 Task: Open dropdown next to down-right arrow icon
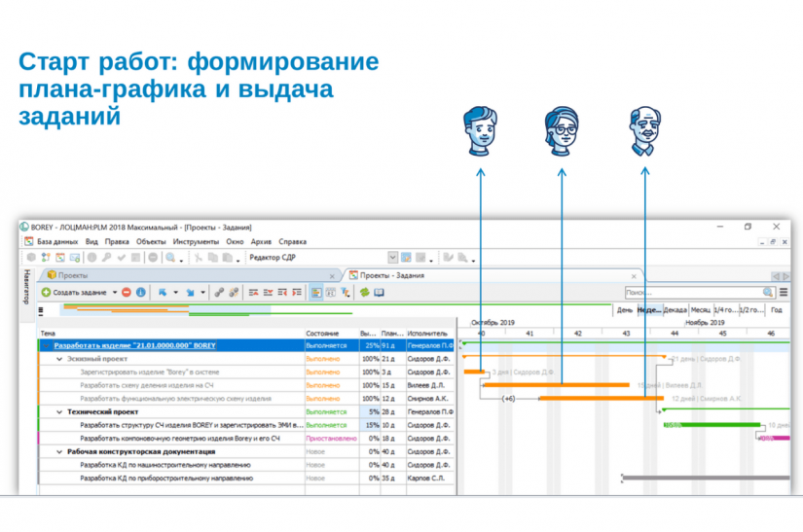[202, 292]
